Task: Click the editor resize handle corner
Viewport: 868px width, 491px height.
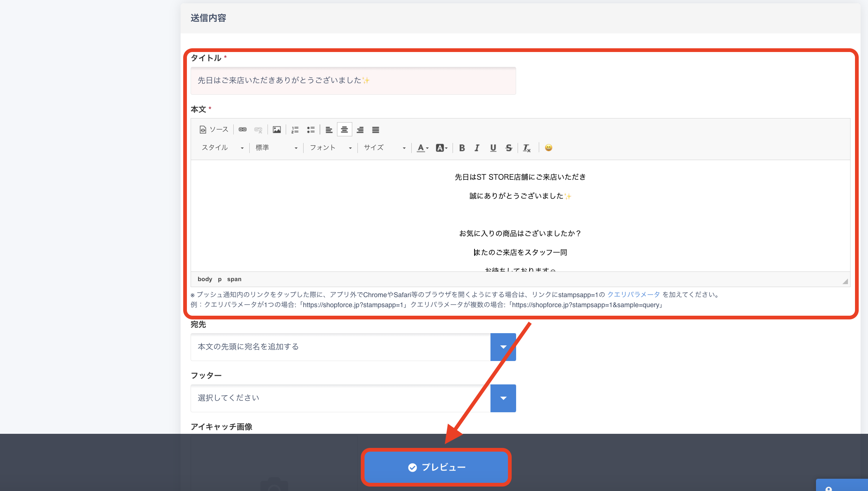Action: [845, 282]
